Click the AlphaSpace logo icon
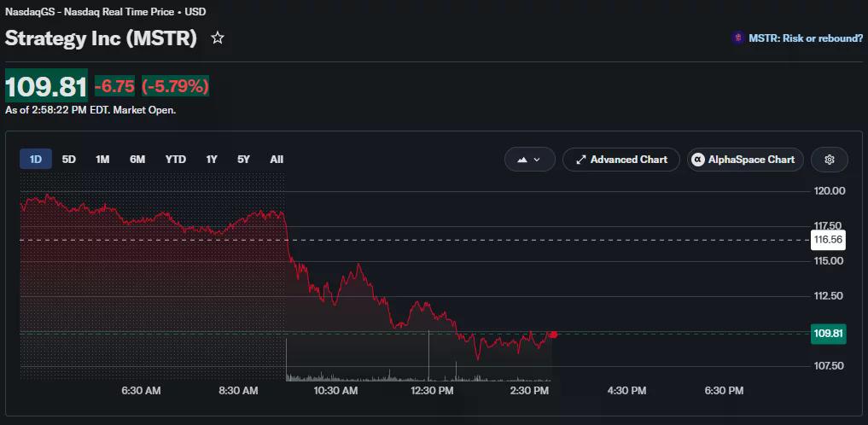 click(x=698, y=160)
